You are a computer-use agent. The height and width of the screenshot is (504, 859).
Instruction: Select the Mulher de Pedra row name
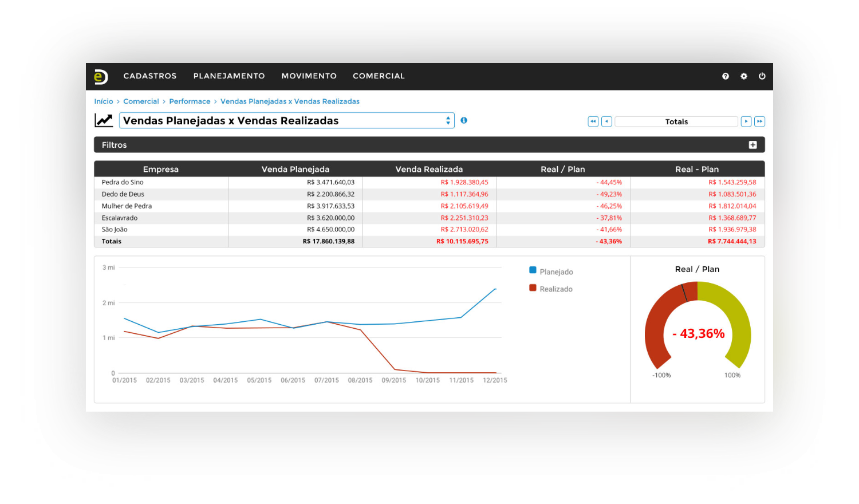(x=127, y=206)
